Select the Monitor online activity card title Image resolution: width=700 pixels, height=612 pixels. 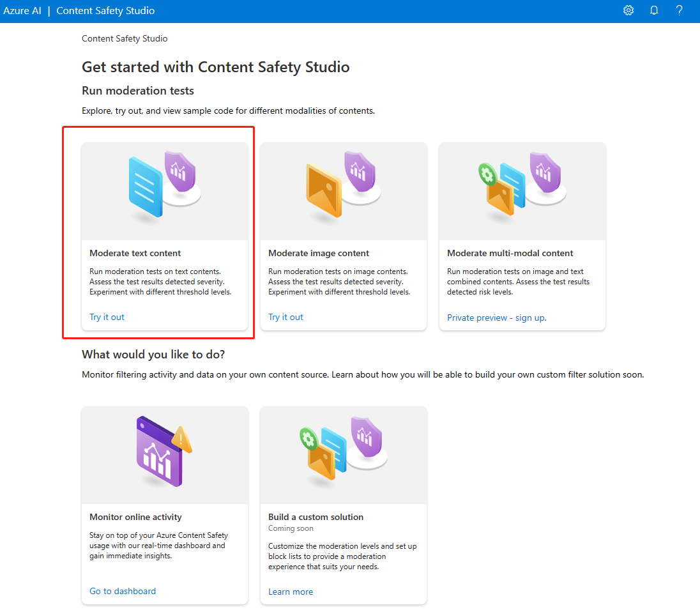click(135, 517)
